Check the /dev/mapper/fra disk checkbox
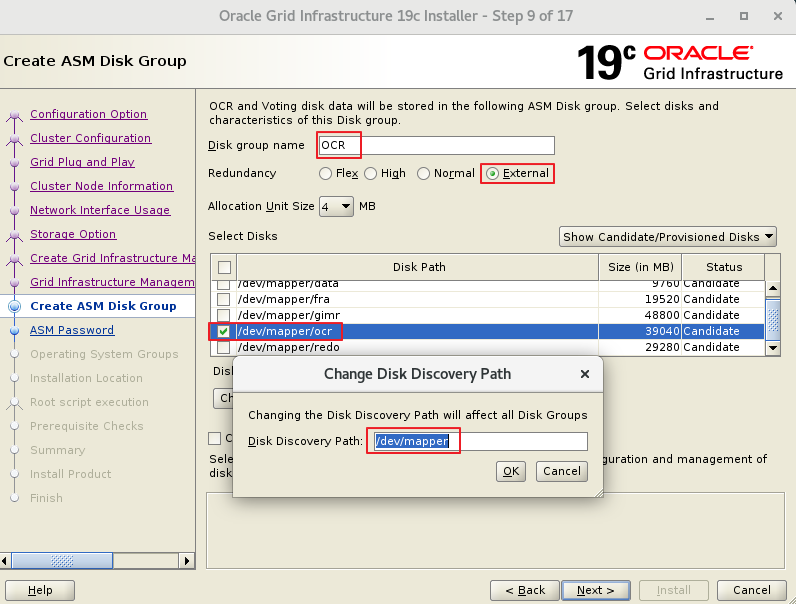 pyautogui.click(x=224, y=299)
